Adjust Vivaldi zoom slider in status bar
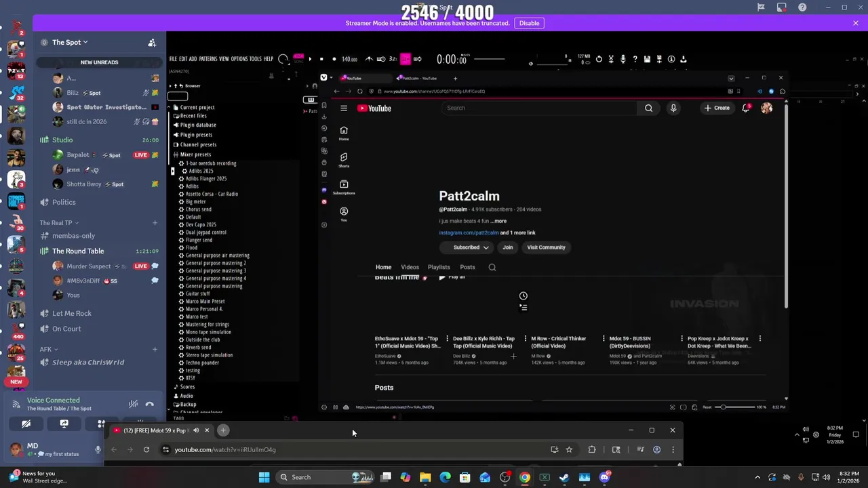 pyautogui.click(x=734, y=407)
